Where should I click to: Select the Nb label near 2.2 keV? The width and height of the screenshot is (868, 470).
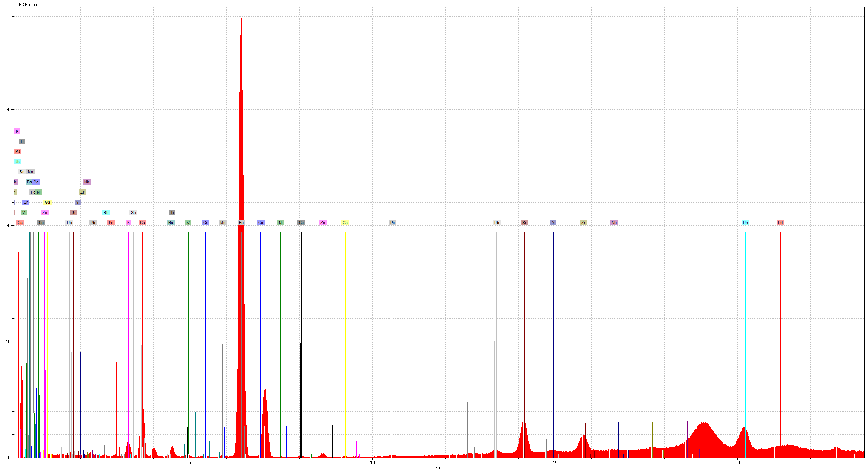tap(87, 182)
